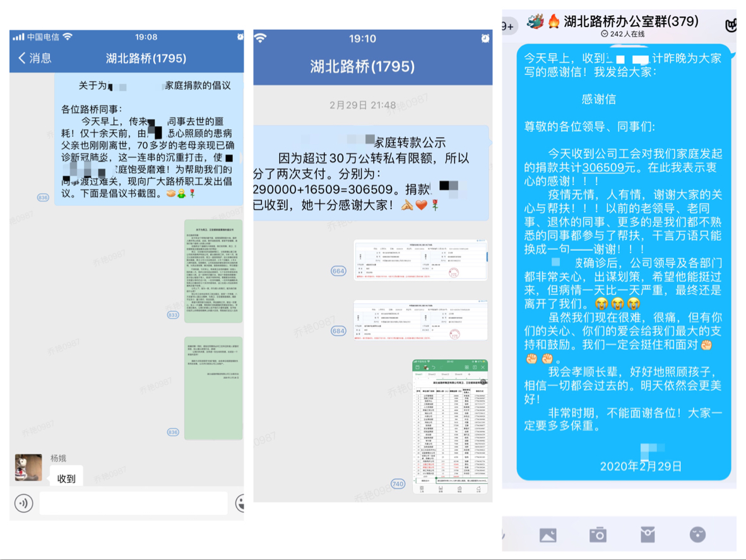Click 杨娥's profile avatar
The width and height of the screenshot is (746, 560).
click(x=28, y=467)
